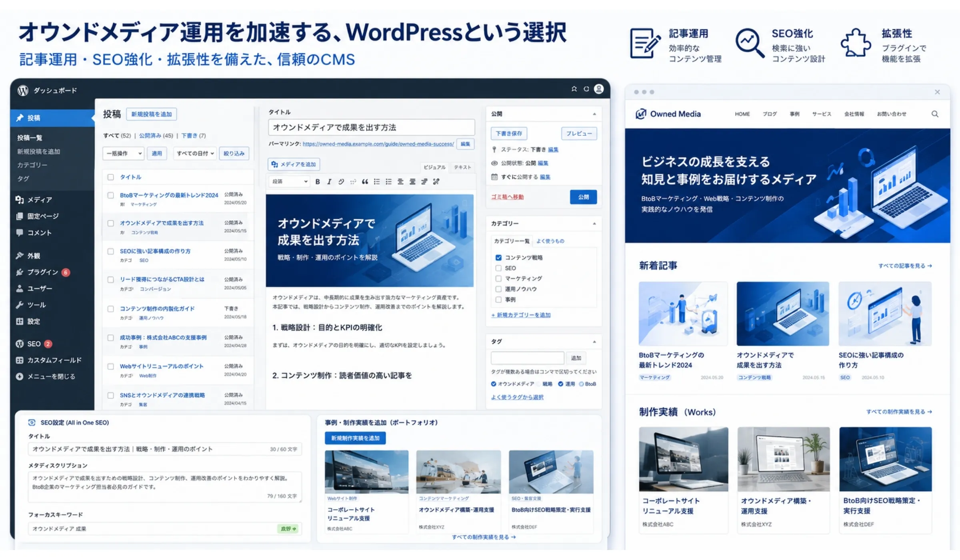This screenshot has height=560, width=960.
Task: Select the 投稿 menu in the sidebar
Action: 52,118
